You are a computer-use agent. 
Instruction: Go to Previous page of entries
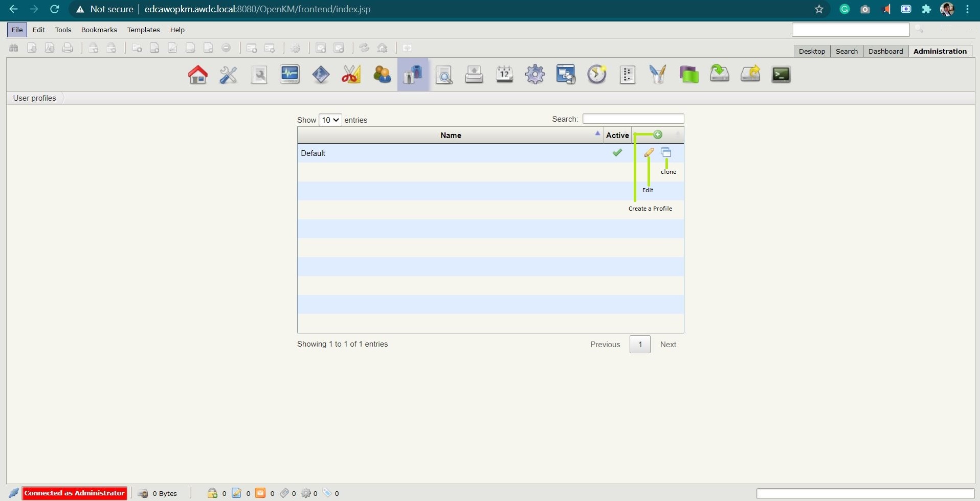605,345
